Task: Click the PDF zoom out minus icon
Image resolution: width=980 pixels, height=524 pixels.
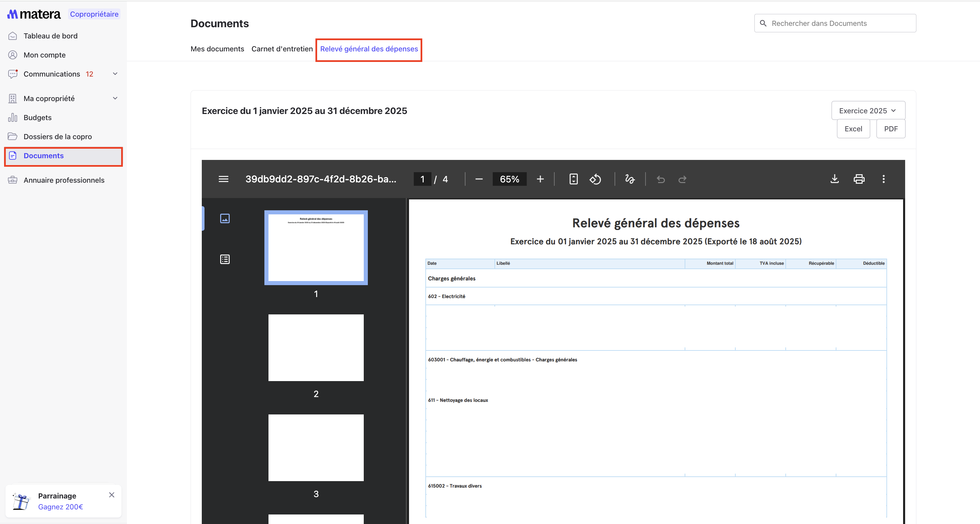Action: pyautogui.click(x=479, y=179)
